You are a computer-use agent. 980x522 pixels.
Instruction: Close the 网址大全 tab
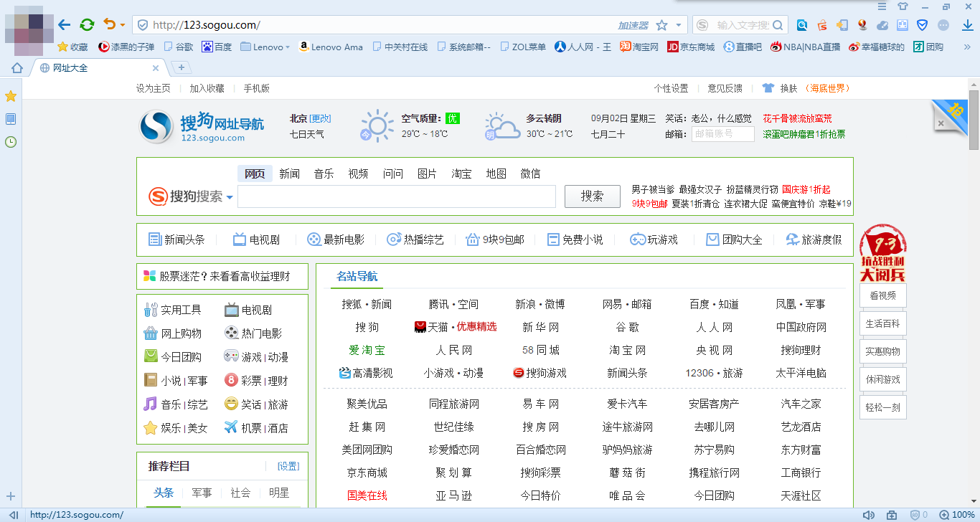tap(156, 68)
